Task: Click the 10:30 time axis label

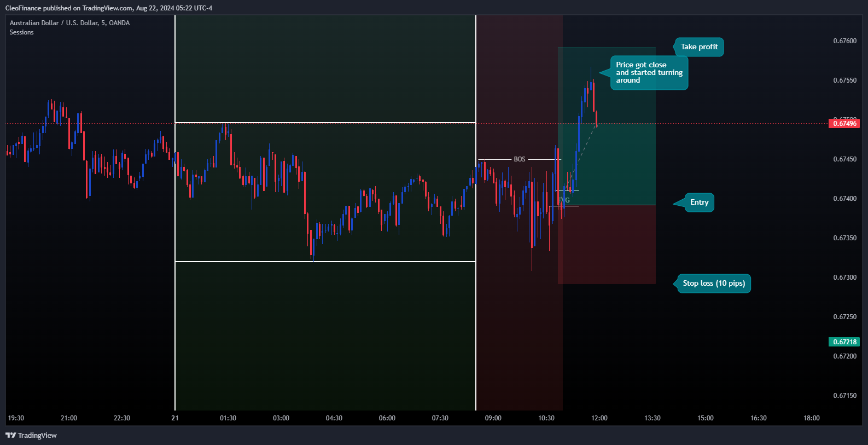Action: (x=546, y=418)
